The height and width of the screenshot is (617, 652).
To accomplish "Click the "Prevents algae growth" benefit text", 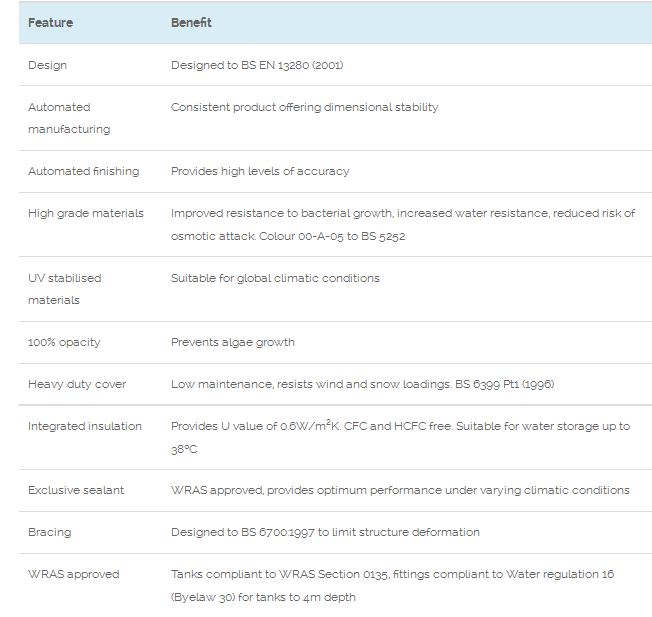I will click(233, 342).
